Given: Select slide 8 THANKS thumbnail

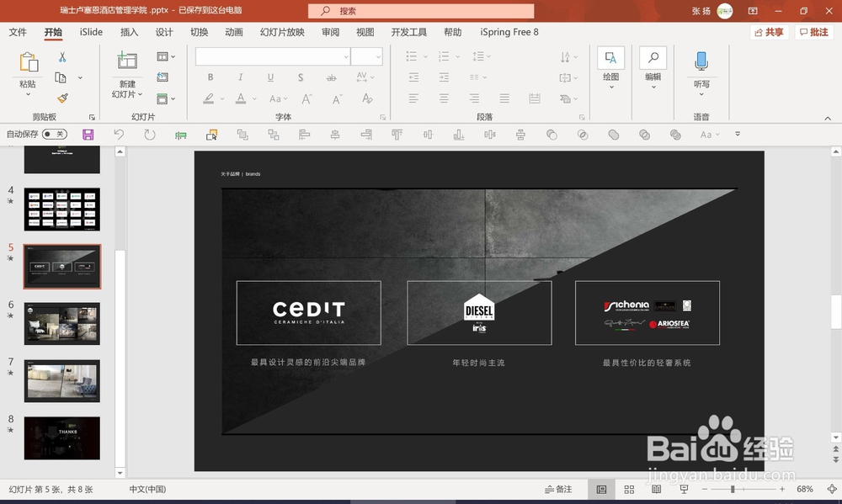Looking at the screenshot, I should pyautogui.click(x=61, y=438).
